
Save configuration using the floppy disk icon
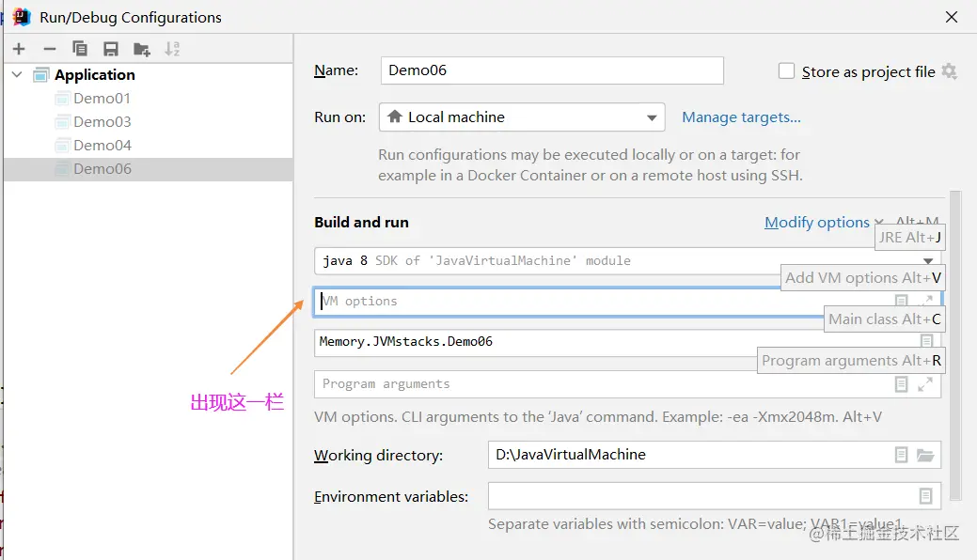coord(111,49)
